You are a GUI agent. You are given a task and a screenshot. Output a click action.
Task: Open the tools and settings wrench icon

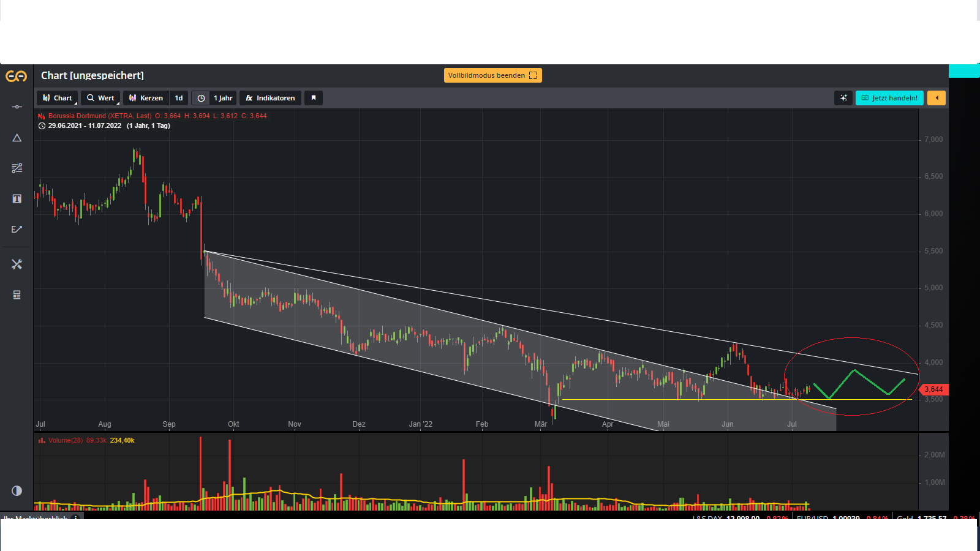point(17,264)
